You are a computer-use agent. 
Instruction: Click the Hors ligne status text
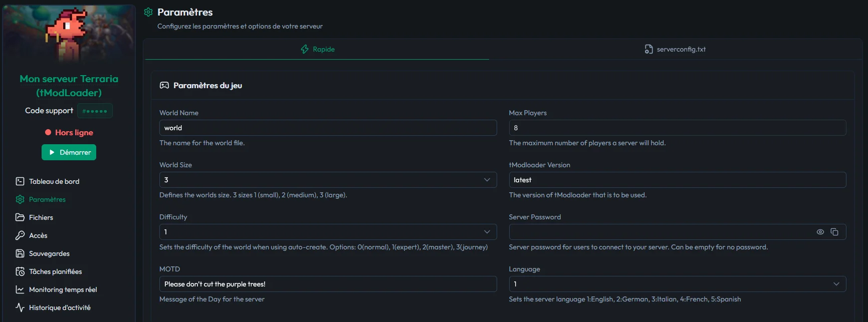click(x=74, y=132)
